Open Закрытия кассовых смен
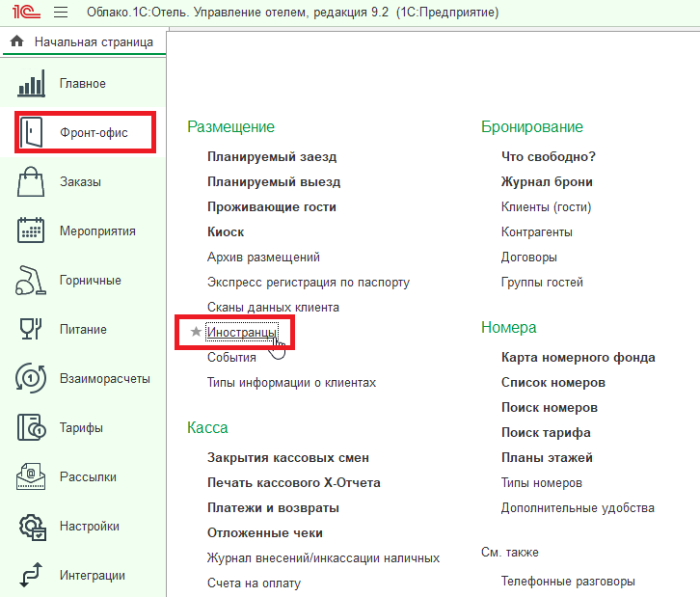Screen dimensions: 700x597 [x=288, y=458]
